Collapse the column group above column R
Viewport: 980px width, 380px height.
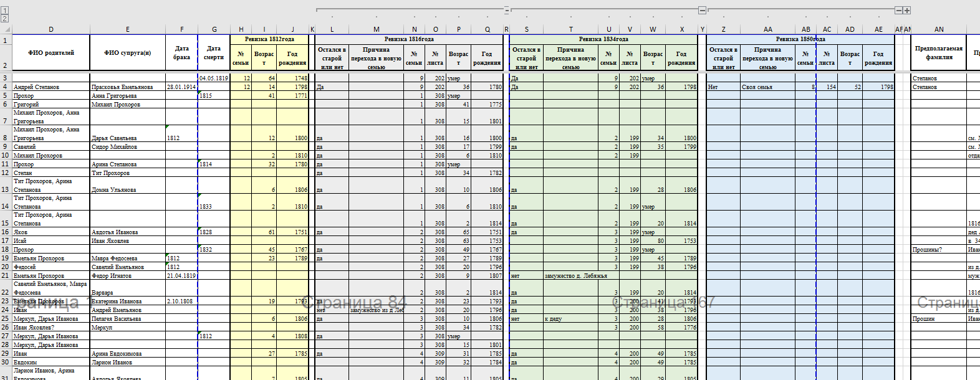click(506, 10)
